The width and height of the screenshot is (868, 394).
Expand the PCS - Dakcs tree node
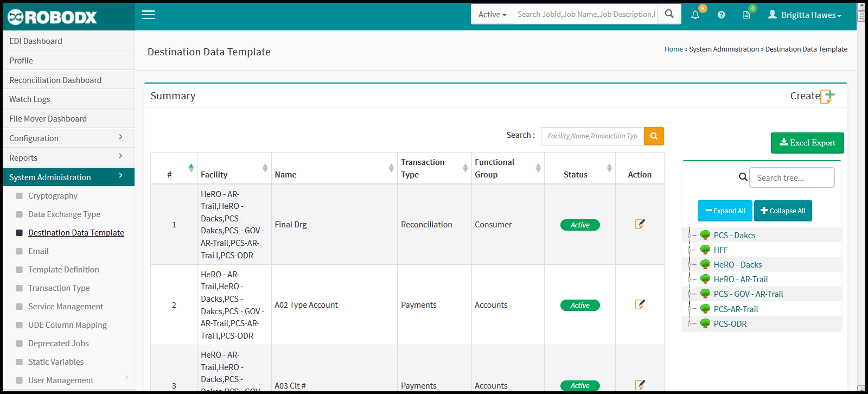(x=690, y=235)
